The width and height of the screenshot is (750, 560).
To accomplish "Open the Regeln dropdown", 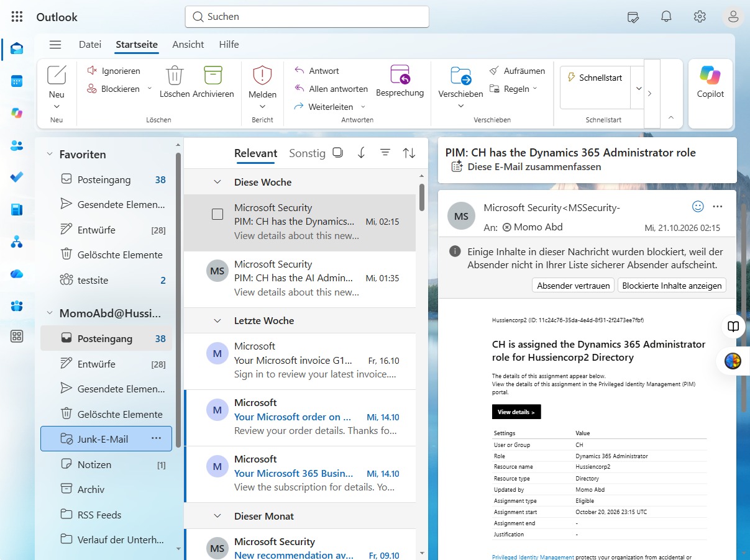I will [x=513, y=89].
